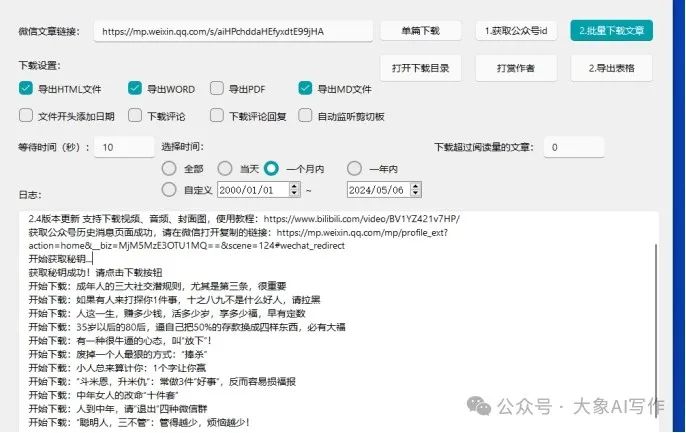Select the 全部 time radio button
Screen dimensions: 686x433
click(169, 168)
